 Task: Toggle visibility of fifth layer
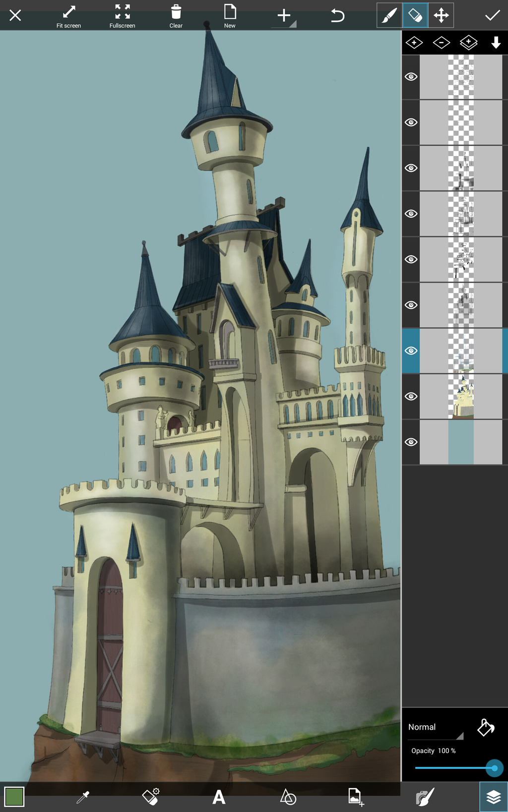(x=411, y=259)
